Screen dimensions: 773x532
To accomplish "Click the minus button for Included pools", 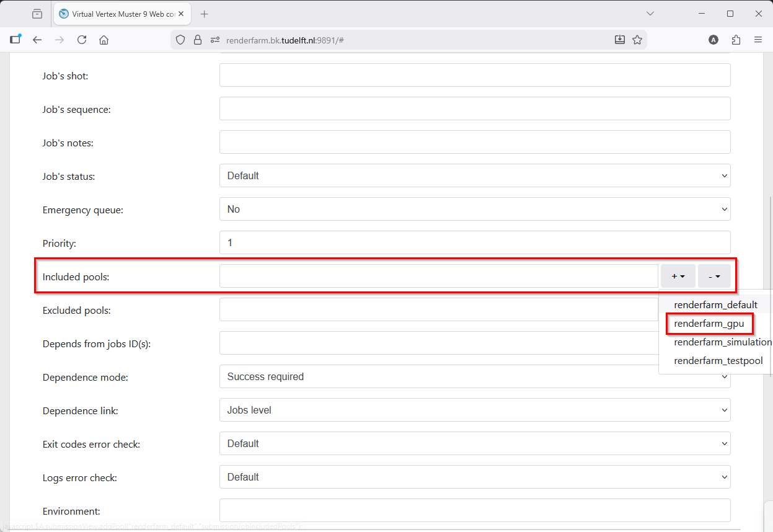I will coord(713,277).
